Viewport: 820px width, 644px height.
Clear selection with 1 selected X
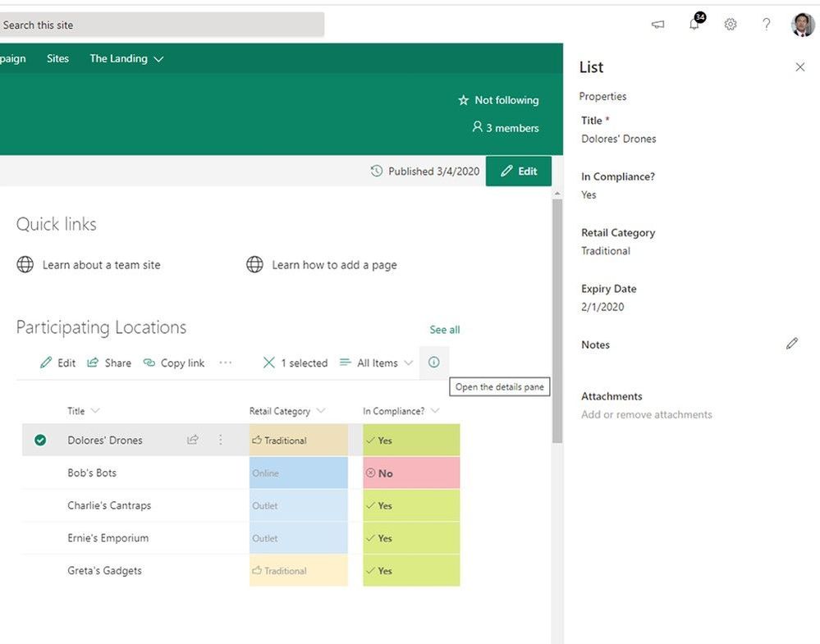269,363
